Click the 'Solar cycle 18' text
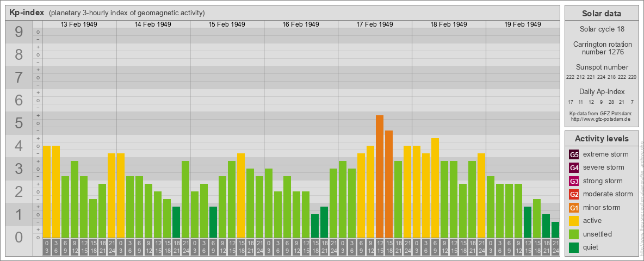The image size is (644, 261). coord(602,29)
